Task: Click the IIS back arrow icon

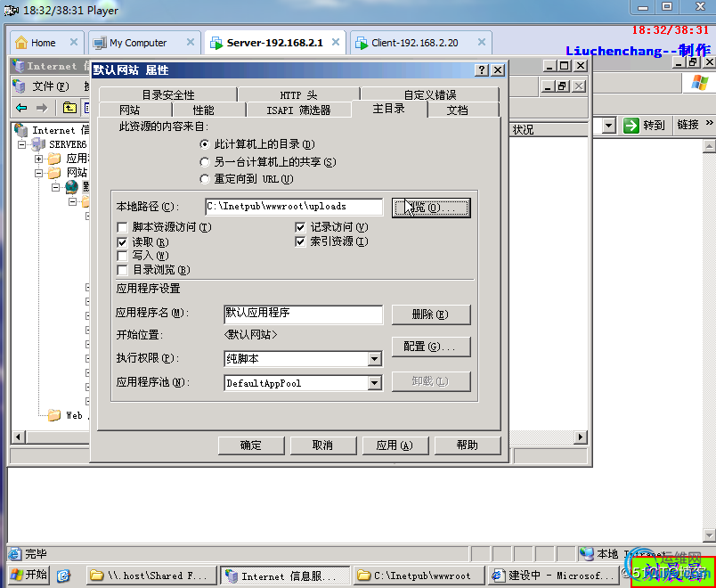Action: click(x=21, y=108)
